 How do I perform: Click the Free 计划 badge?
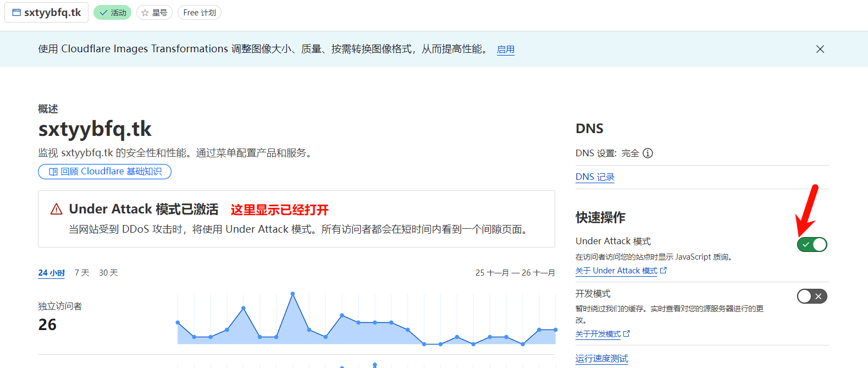[x=199, y=13]
